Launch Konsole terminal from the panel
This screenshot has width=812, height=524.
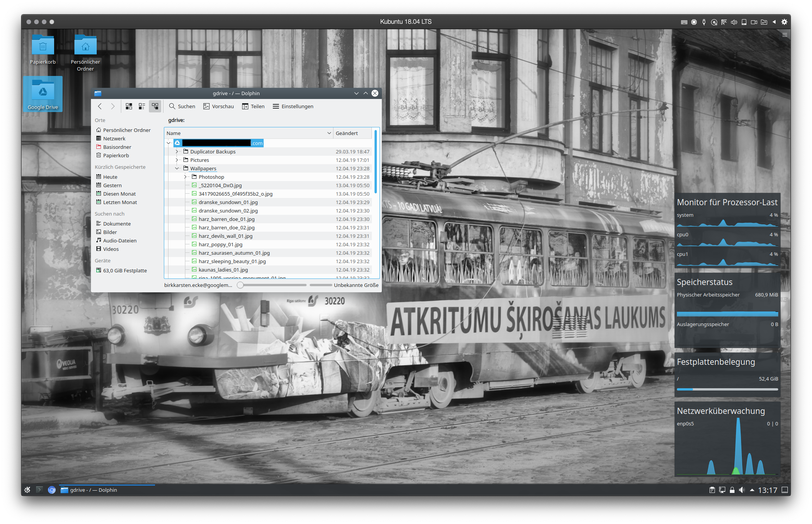coord(39,490)
